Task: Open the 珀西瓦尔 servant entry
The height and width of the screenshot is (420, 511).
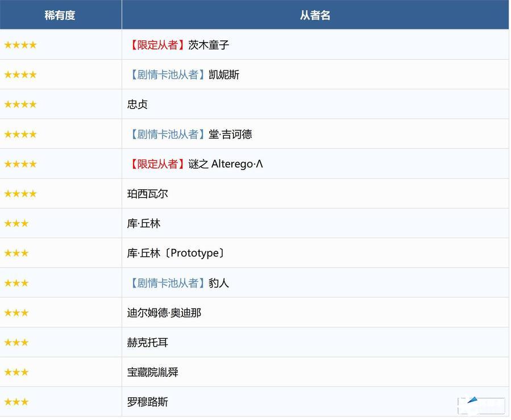Action: pyautogui.click(x=148, y=194)
